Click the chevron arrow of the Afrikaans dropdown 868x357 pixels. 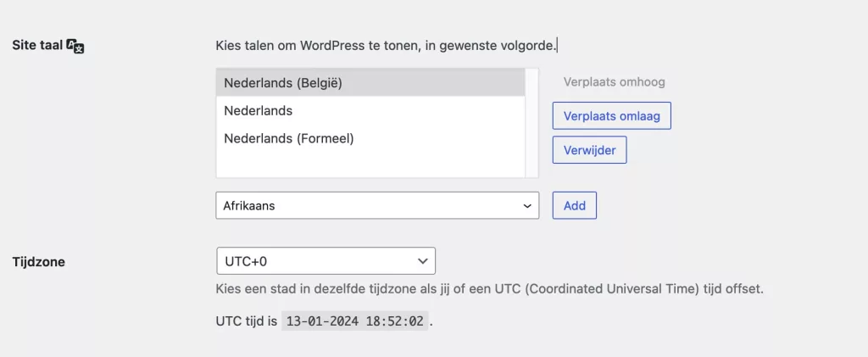click(527, 206)
